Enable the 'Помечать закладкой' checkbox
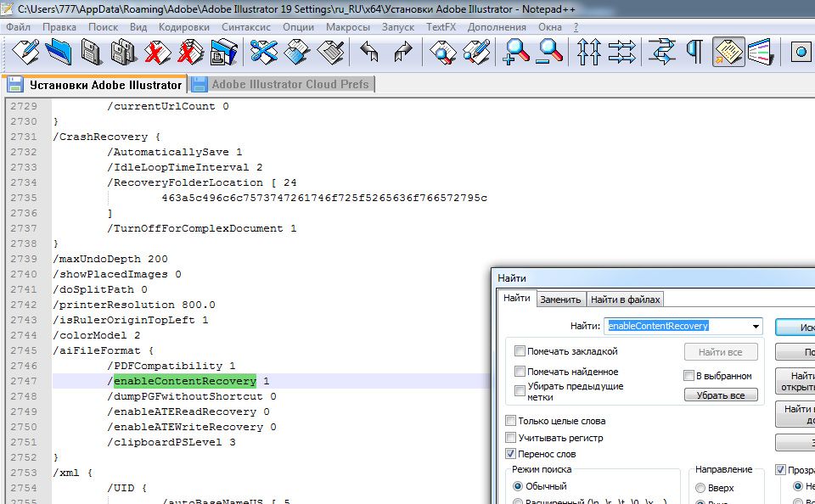 click(520, 351)
